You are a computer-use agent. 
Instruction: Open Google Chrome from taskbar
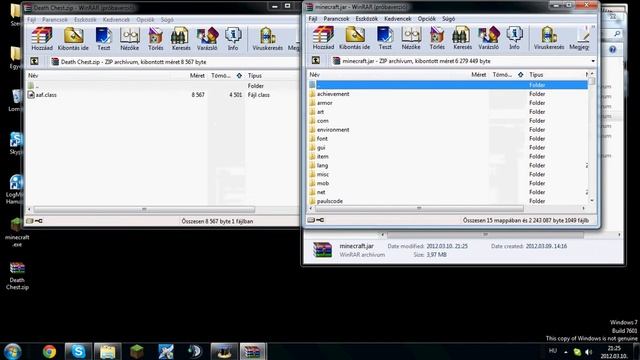(x=49, y=351)
